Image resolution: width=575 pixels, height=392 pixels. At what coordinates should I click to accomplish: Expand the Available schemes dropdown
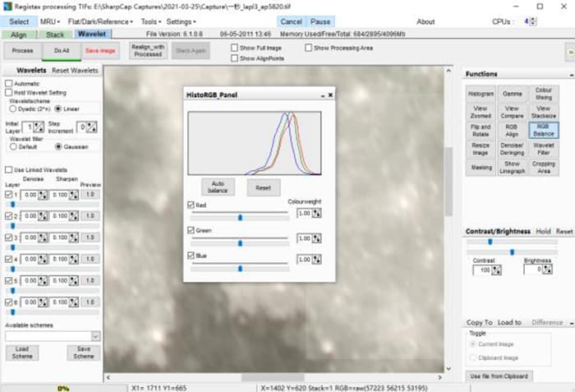click(x=95, y=336)
